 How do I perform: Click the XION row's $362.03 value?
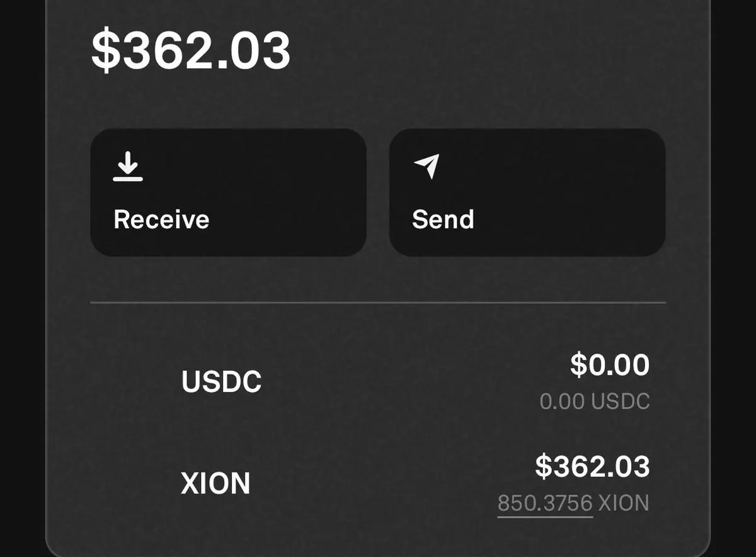(592, 466)
